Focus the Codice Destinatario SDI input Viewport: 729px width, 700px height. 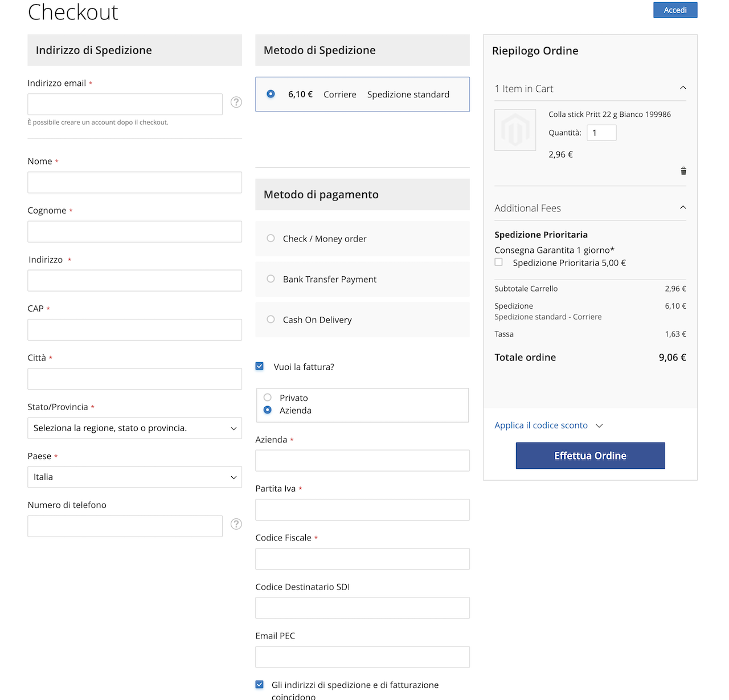pos(362,608)
